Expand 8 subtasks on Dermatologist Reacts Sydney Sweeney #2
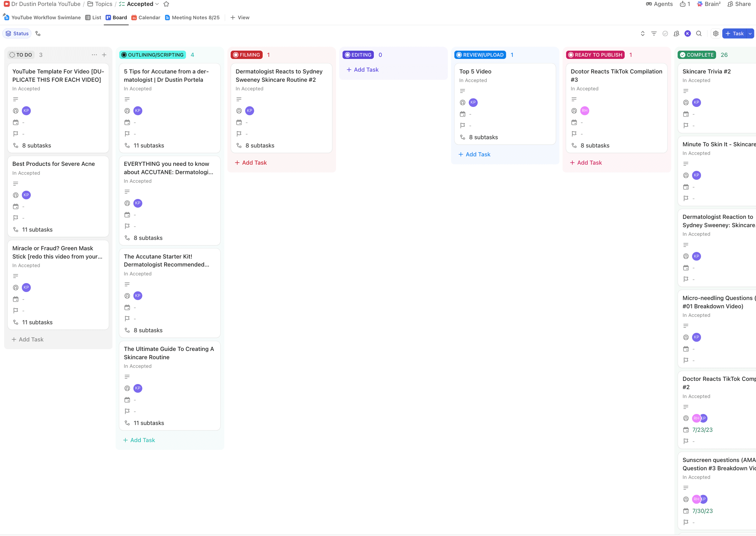Screen dimensions: 756x536 point(255,146)
